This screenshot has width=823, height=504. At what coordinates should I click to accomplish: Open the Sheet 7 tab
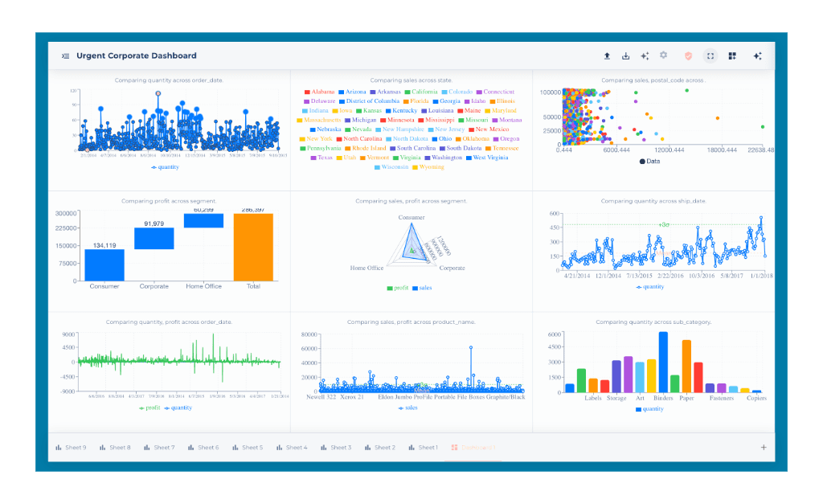pos(159,447)
